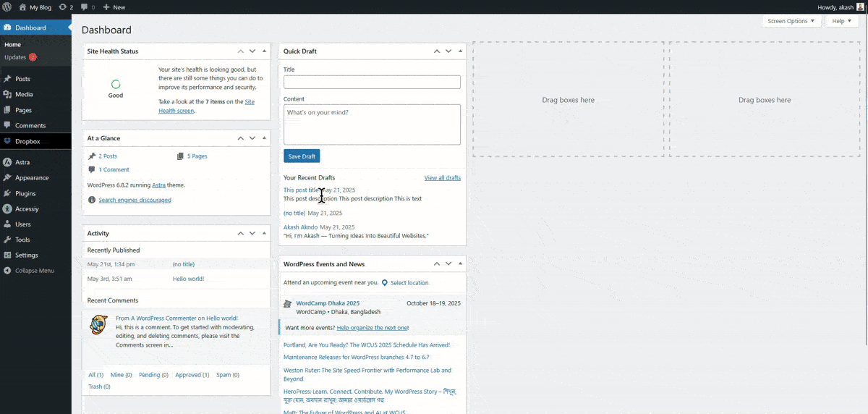Open the Help dropdown tab
The width and height of the screenshot is (868, 414).
click(842, 21)
